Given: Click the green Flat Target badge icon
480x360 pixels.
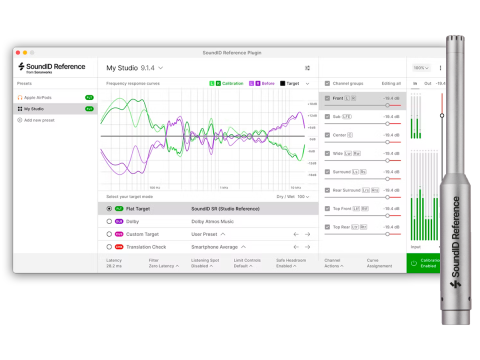Looking at the screenshot, I should coord(119,209).
